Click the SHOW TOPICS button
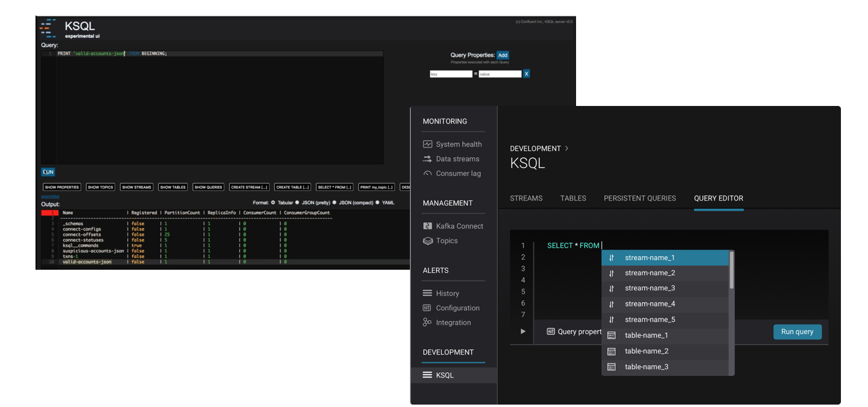This screenshot has height=407, width=868. coord(101,187)
